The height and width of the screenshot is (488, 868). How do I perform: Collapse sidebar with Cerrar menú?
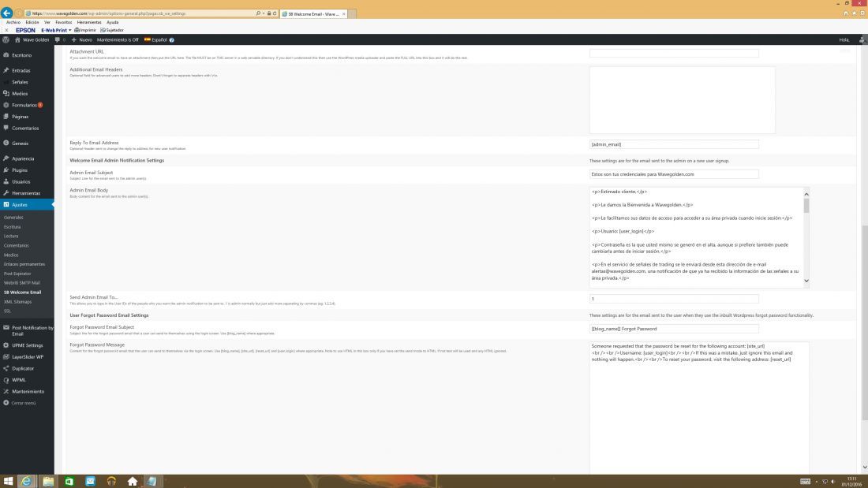[x=23, y=404]
